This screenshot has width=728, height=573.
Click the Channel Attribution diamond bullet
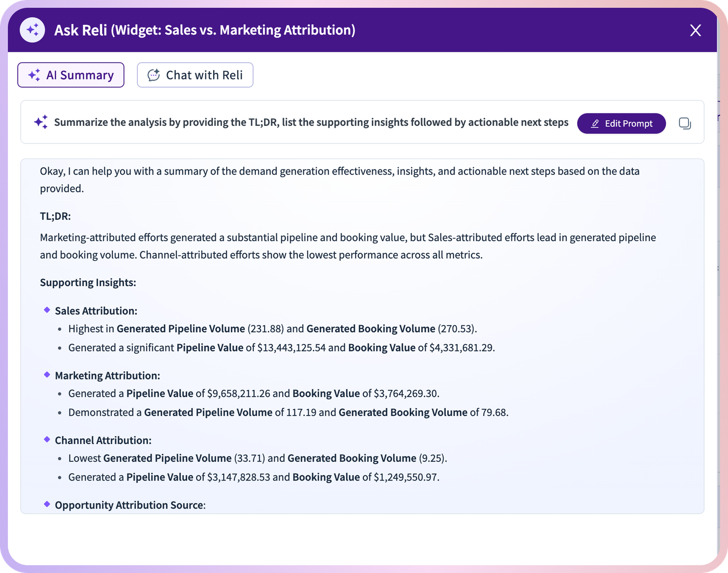(47, 439)
